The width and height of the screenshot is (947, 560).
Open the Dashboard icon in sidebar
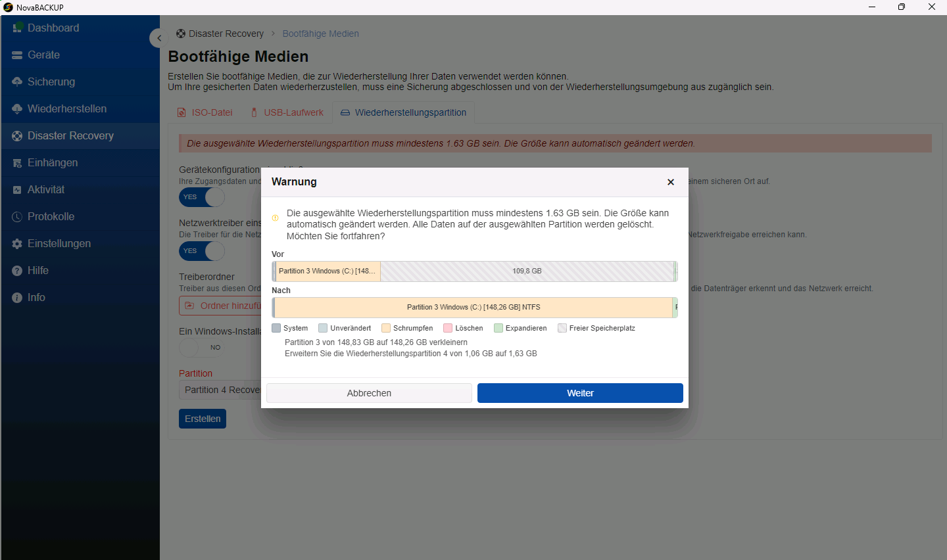[x=18, y=28]
